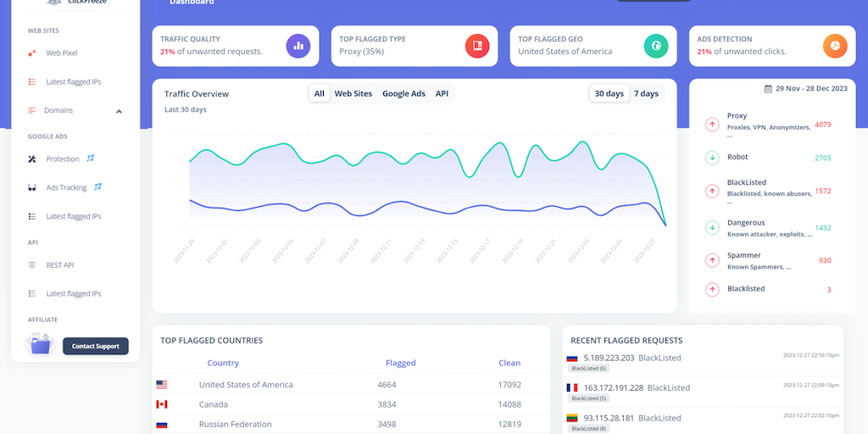Collapse the Domains menu chevron
Image resolution: width=868 pixels, height=434 pixels.
point(119,111)
